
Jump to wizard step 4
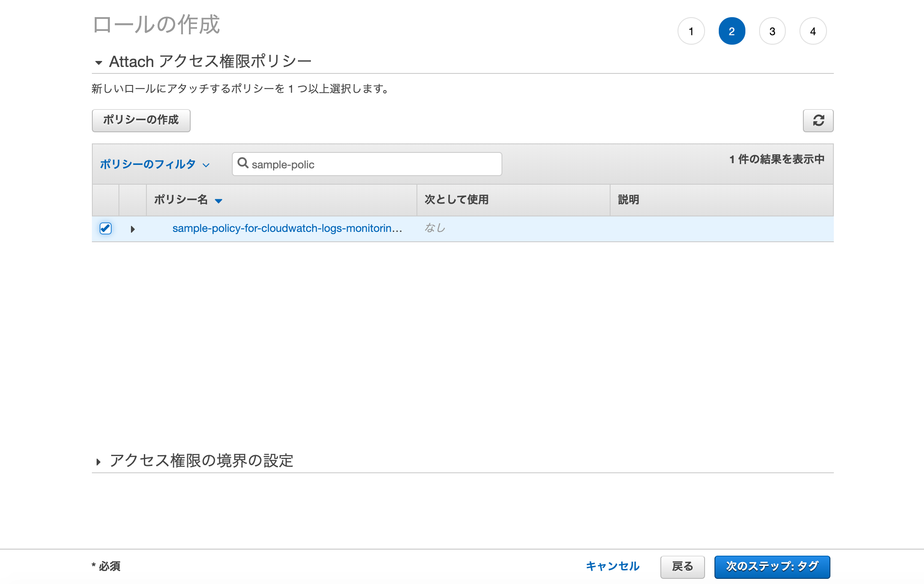tap(813, 31)
